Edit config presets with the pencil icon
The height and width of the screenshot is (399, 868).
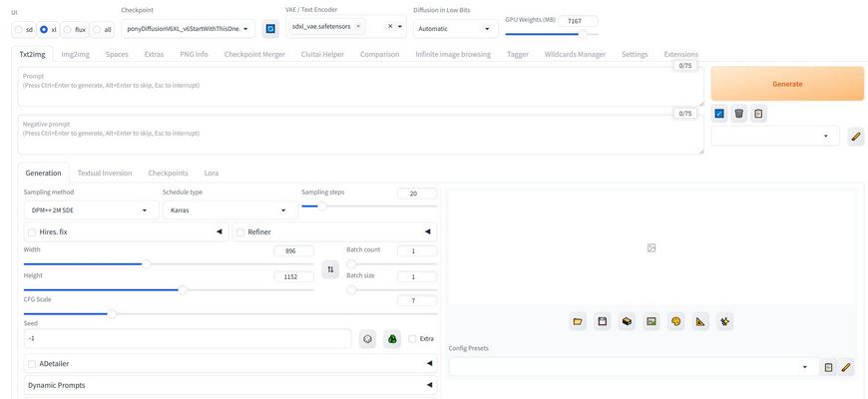(x=845, y=367)
